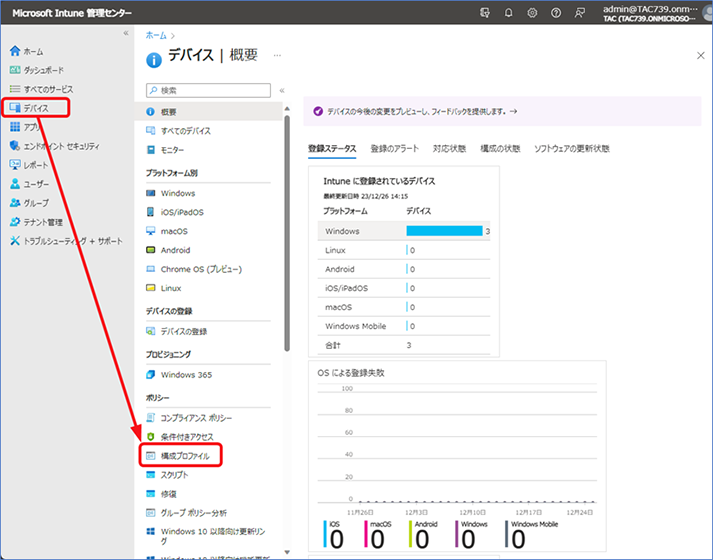Open the settings gear in header
713x560 pixels.
532,13
